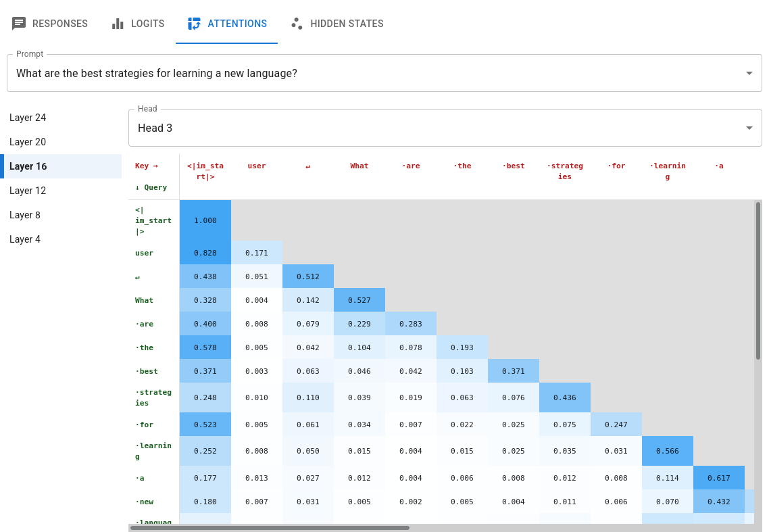Click the ·new query row label
The height and width of the screenshot is (532, 769).
(144, 502)
